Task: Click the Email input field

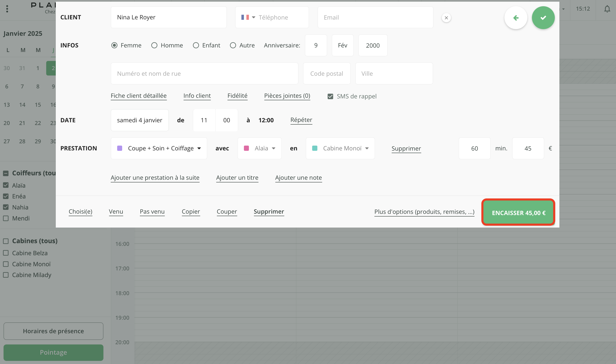Action: [375, 17]
